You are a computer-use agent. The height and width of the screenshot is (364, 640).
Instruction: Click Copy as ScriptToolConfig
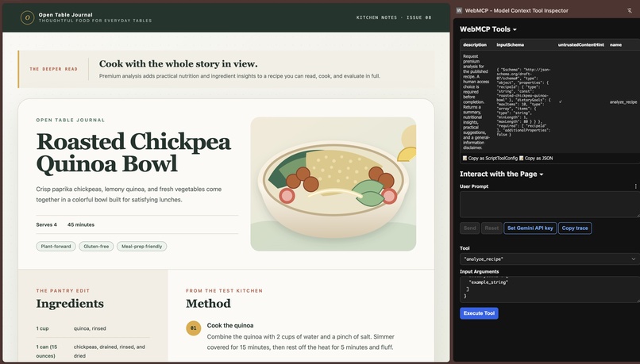(492, 158)
